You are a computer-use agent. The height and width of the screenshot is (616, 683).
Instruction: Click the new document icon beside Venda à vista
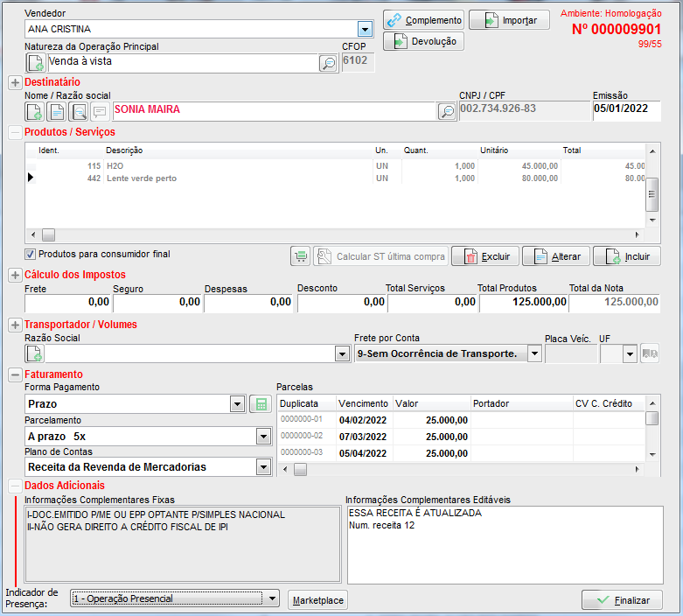[36, 63]
